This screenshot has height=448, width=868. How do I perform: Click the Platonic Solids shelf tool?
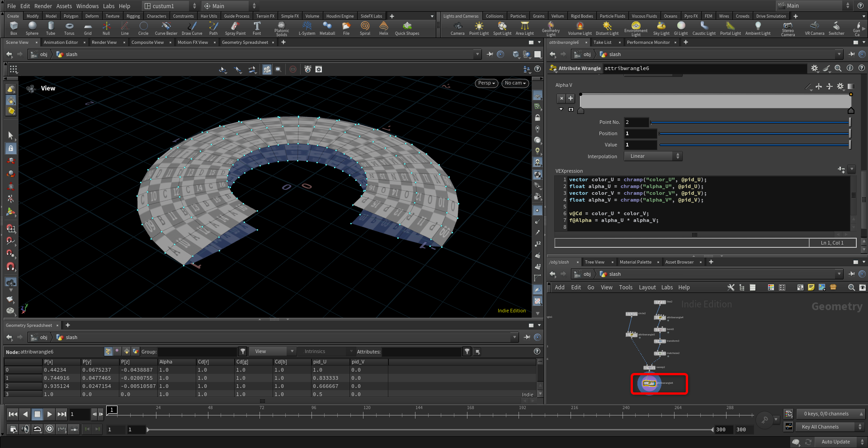pyautogui.click(x=282, y=28)
